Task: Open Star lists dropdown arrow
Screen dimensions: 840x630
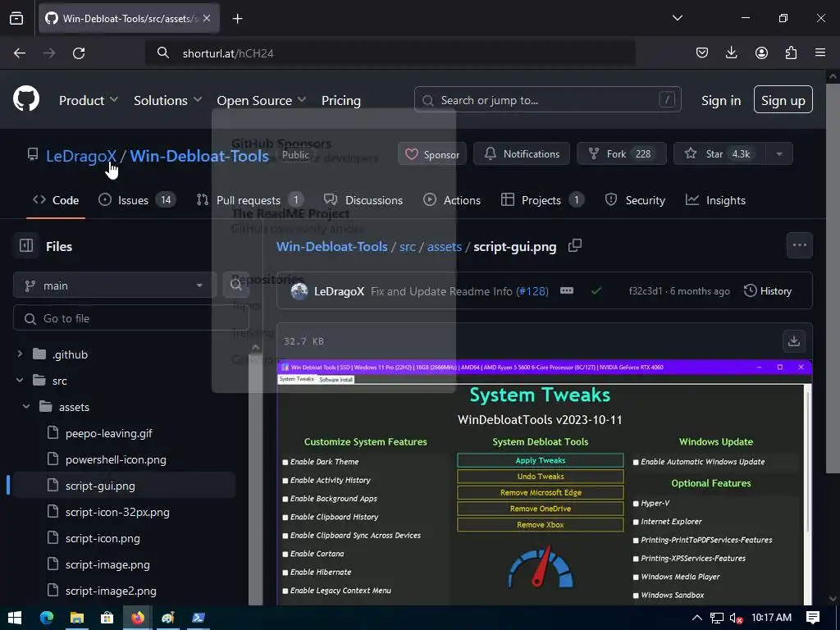Action: pos(779,153)
